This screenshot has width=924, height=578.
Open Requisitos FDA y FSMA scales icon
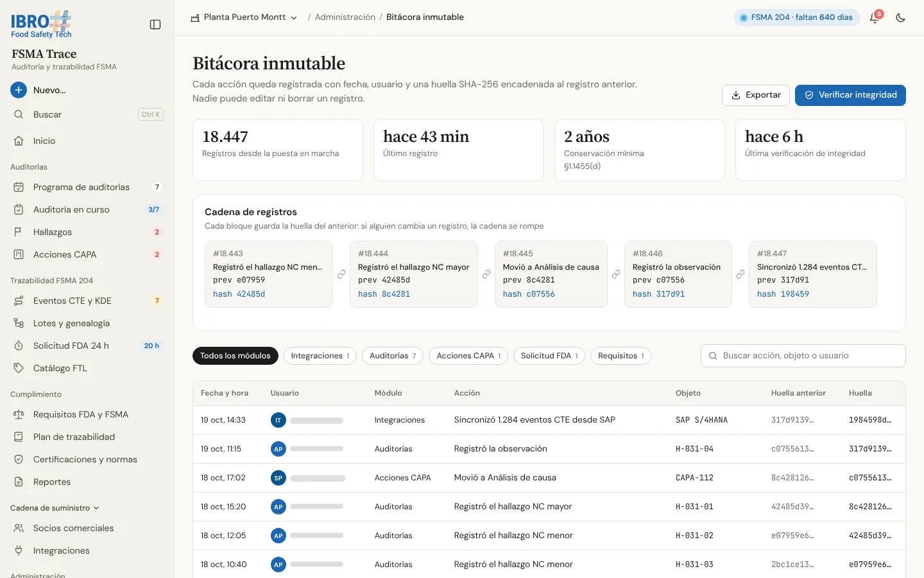[19, 414]
